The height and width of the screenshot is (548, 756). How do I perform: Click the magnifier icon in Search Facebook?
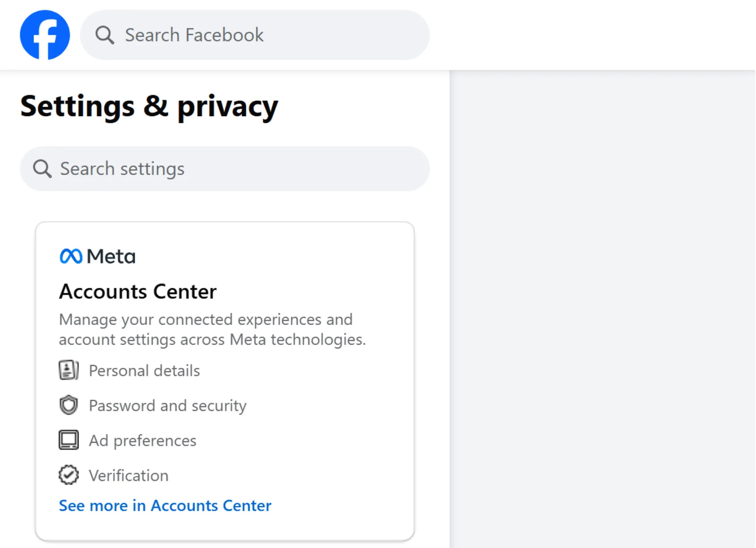click(x=104, y=35)
